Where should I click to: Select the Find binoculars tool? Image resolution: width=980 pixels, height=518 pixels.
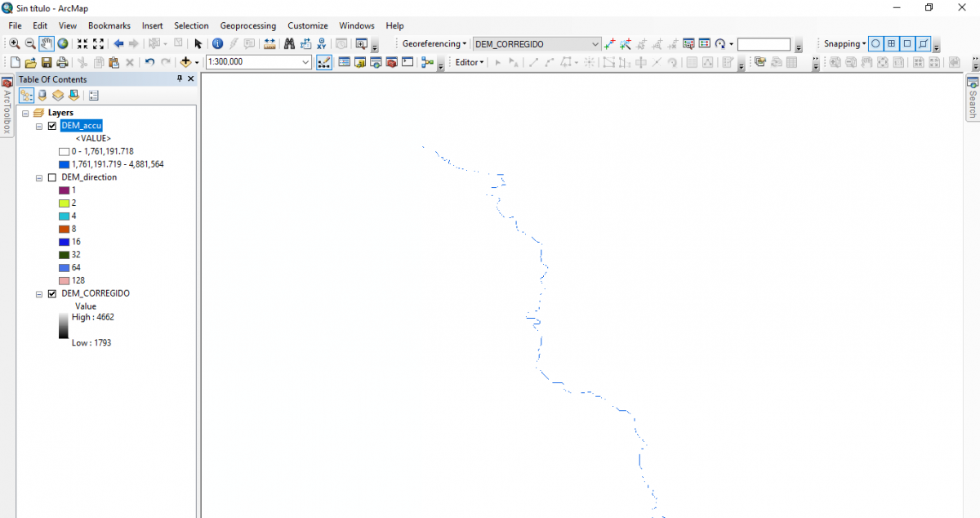click(288, 43)
